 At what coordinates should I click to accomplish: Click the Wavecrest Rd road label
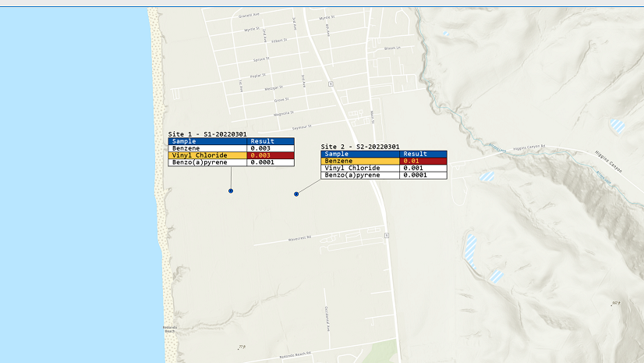point(300,238)
